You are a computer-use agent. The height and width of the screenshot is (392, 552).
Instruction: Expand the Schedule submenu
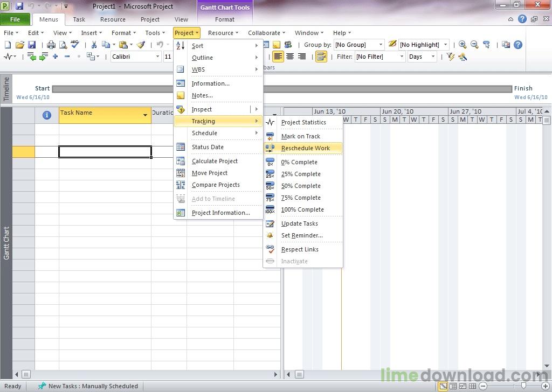click(x=219, y=133)
